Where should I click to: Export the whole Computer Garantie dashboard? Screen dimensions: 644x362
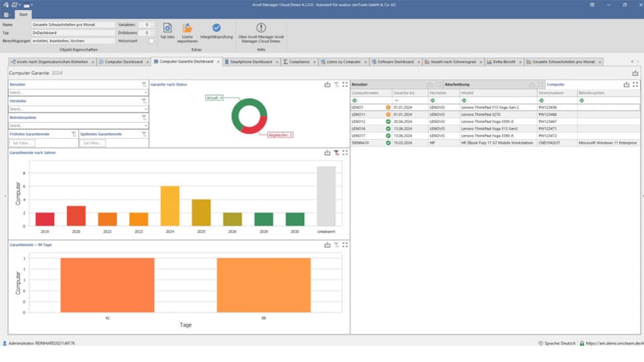pos(635,73)
